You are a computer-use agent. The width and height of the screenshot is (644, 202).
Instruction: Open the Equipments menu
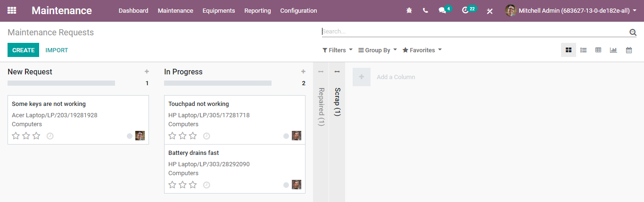pos(219,10)
